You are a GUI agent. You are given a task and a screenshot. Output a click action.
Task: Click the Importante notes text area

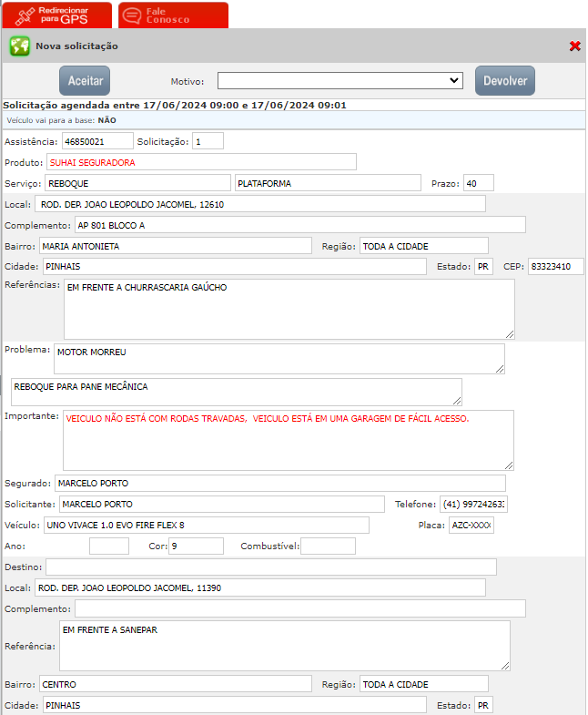coord(288,440)
